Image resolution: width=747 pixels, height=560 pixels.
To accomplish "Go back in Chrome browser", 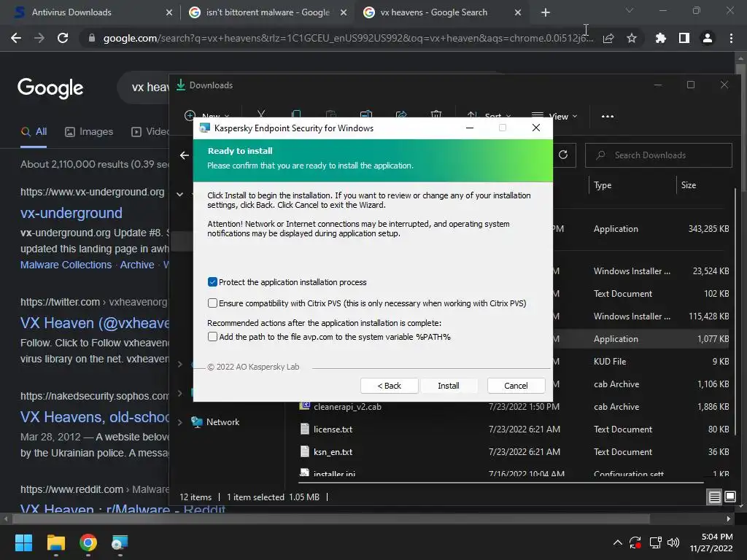I will (16, 38).
